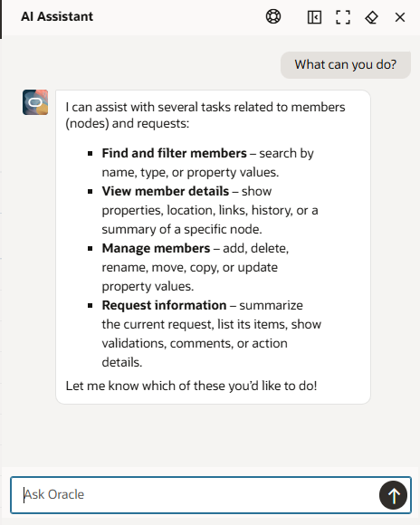Click the "Let me know which" closing line
This screenshot has width=420, height=525.
coord(191,386)
